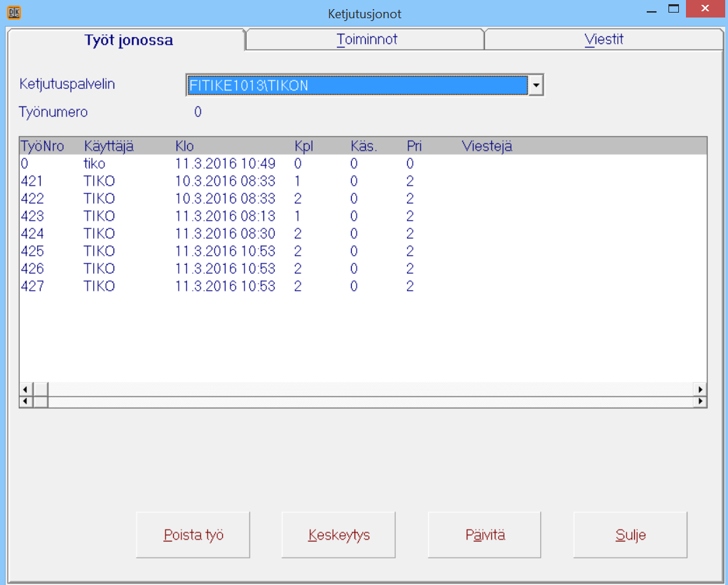Click the Käs. column header
This screenshot has width=728, height=585.
coord(364,146)
